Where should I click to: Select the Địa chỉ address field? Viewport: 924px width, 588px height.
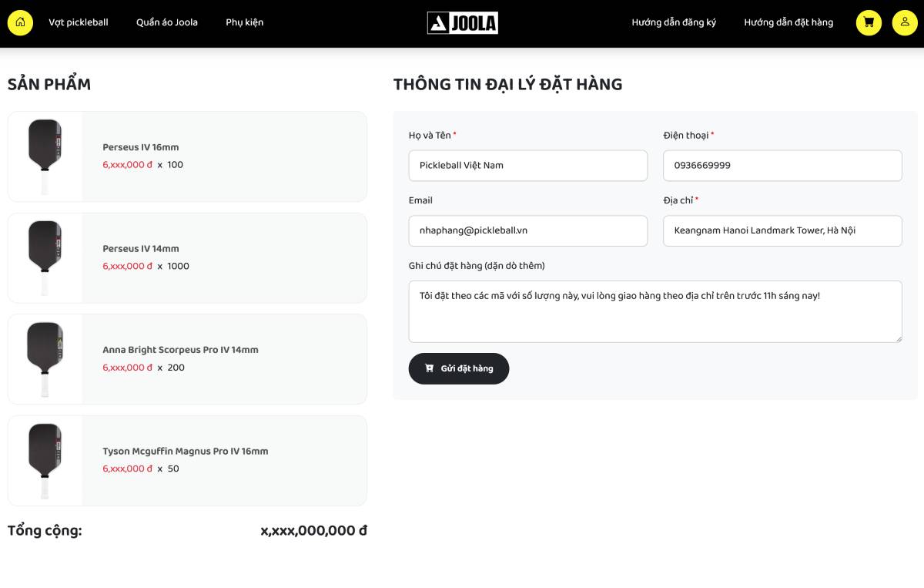click(782, 230)
